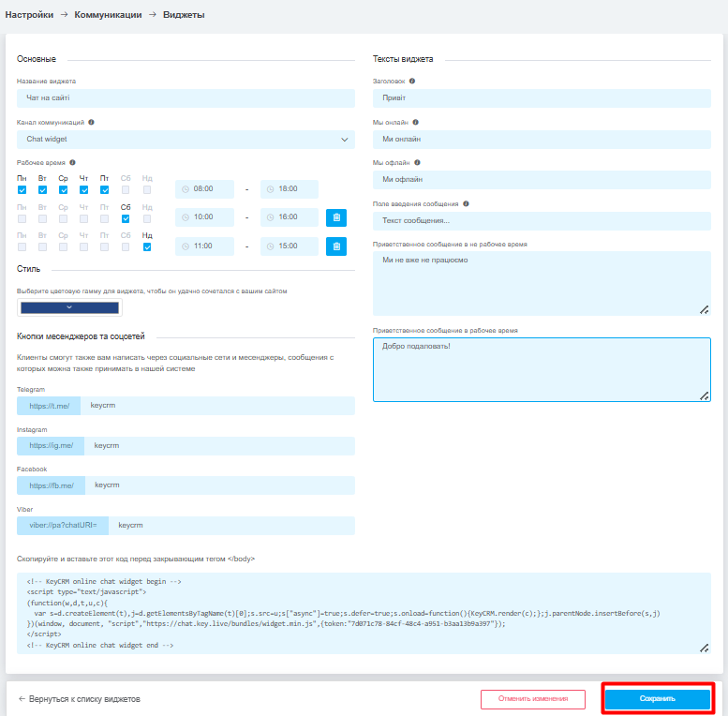
Task: Set Sunday end time 15:00 field
Action: tap(290, 246)
